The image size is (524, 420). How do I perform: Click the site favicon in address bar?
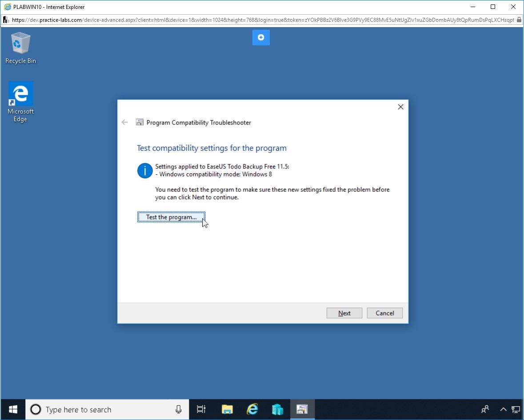coord(6,20)
